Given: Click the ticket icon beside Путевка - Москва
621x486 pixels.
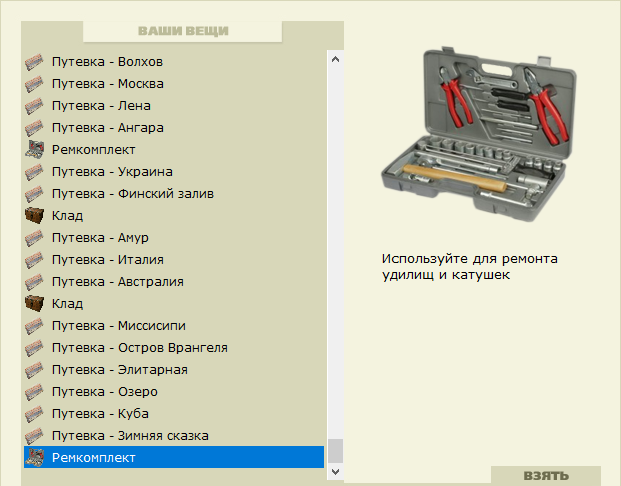Looking at the screenshot, I should pyautogui.click(x=34, y=84).
